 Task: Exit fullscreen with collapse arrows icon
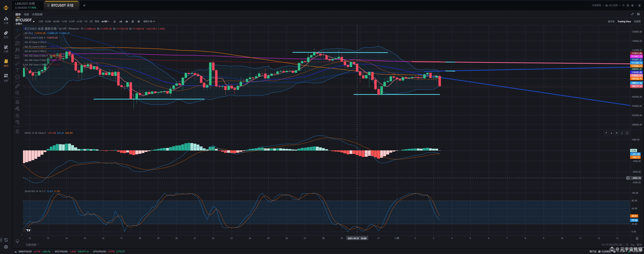tap(632, 14)
